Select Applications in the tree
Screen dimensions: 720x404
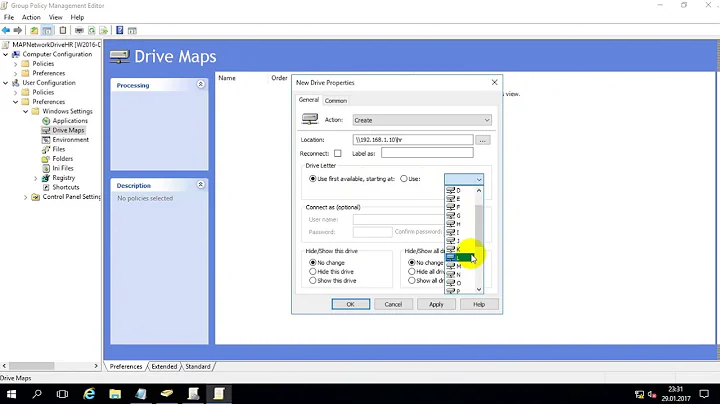pos(70,121)
